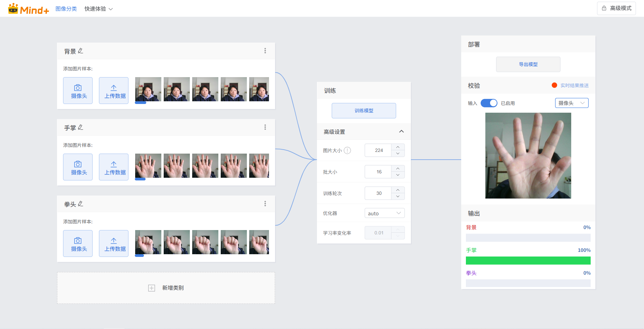Open the three-dot menu for 拳头 class
Screen dimensions: 644x329
click(265, 204)
